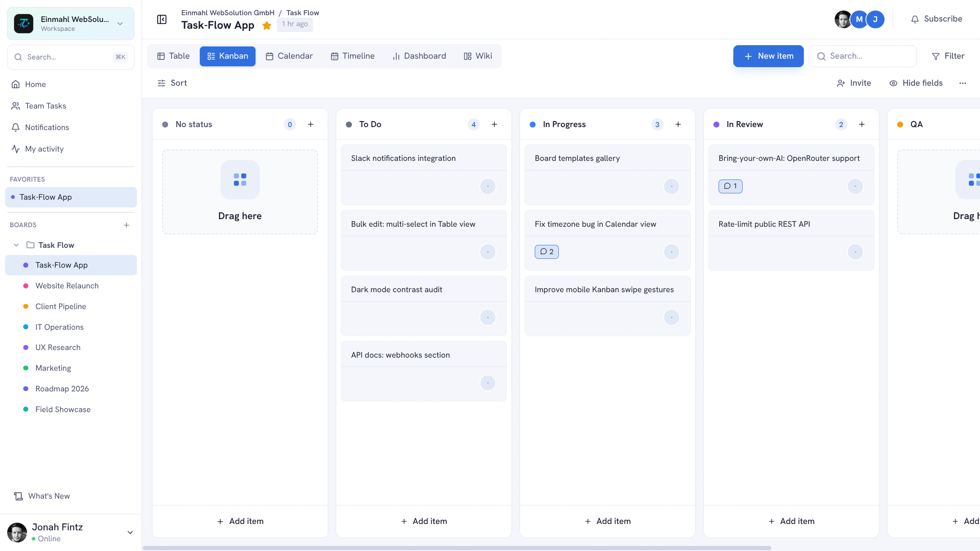Open the Website Relaunch board

71,286
